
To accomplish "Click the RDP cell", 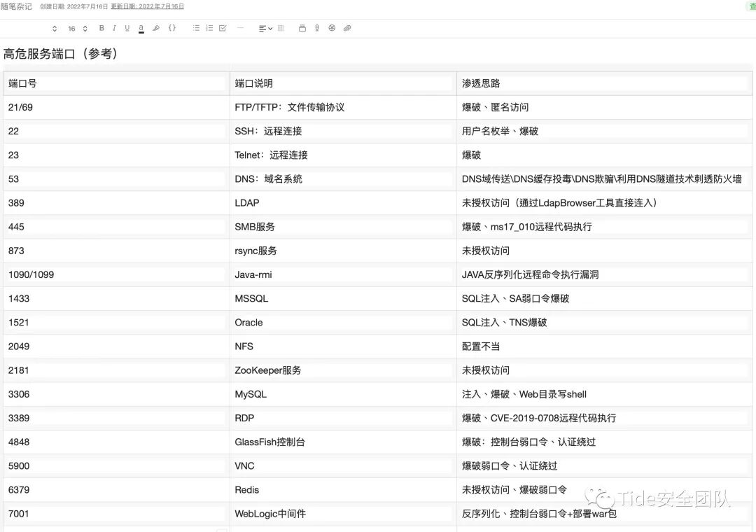I will point(343,418).
